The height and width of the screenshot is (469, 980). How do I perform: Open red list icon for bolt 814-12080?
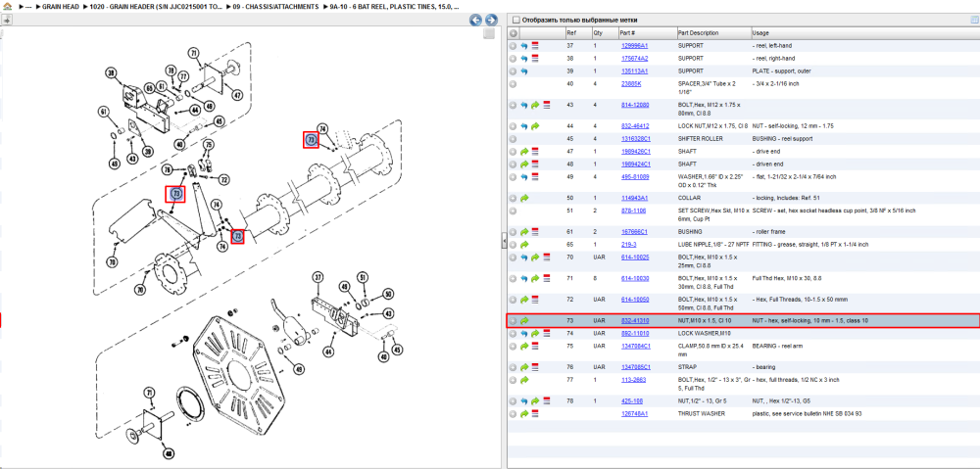tap(546, 105)
